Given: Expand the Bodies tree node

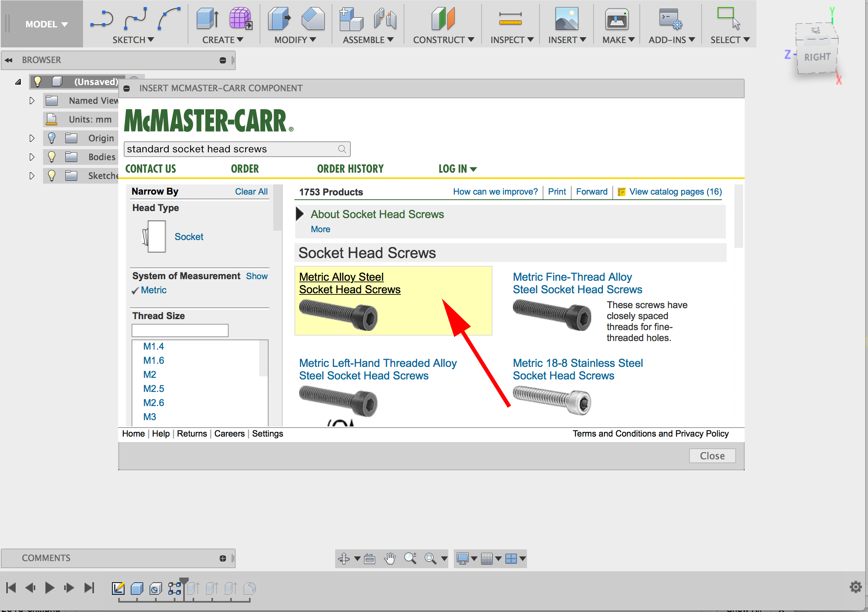Looking at the screenshot, I should point(32,157).
